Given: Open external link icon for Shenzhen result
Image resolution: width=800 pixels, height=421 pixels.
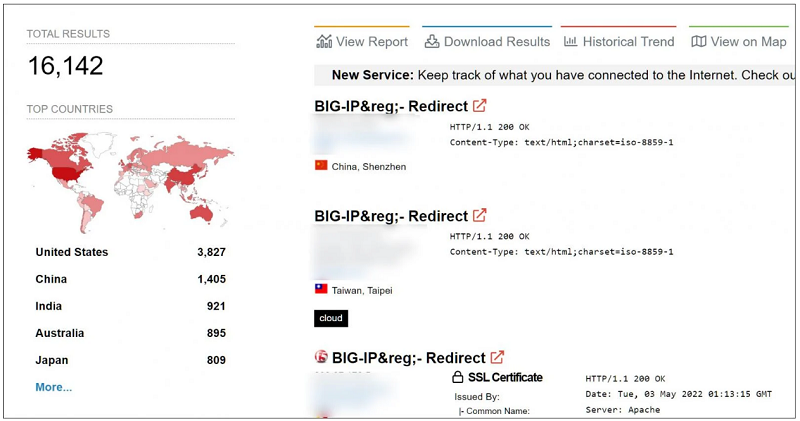Looking at the screenshot, I should [480, 106].
